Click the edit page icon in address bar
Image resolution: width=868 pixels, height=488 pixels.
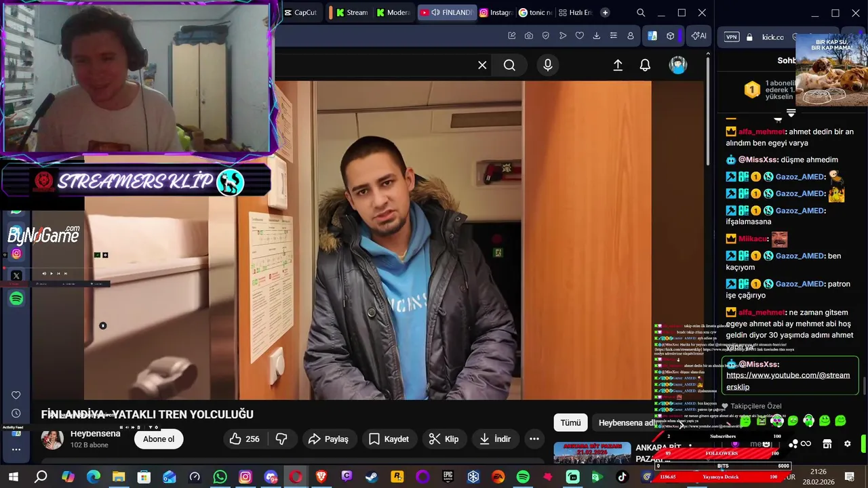tap(512, 36)
